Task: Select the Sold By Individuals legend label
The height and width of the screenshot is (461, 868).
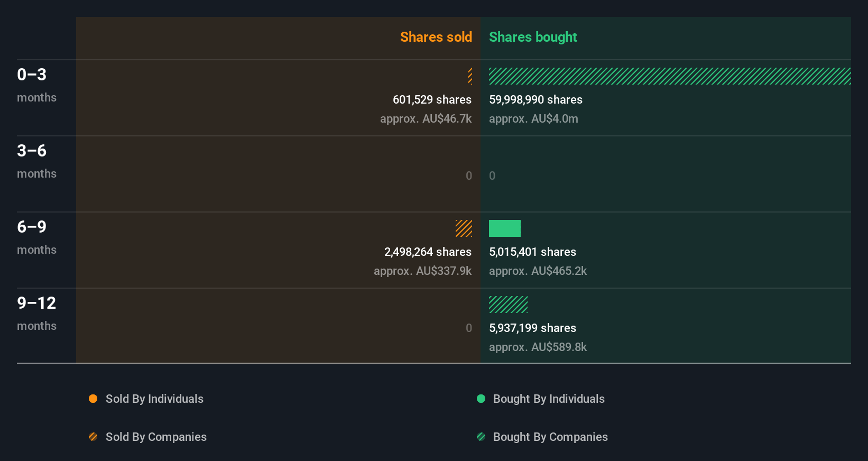Action: [x=154, y=399]
